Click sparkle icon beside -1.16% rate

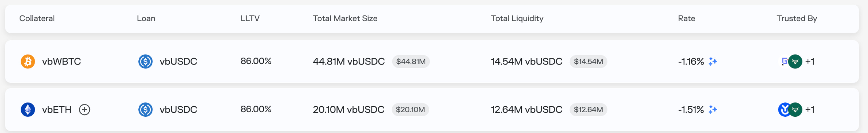pyautogui.click(x=712, y=61)
